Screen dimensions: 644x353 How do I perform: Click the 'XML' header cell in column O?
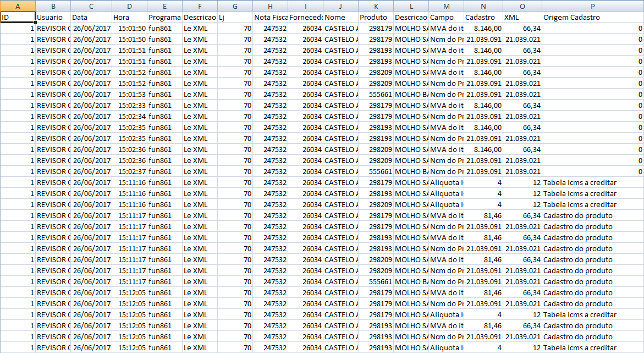pyautogui.click(x=522, y=17)
